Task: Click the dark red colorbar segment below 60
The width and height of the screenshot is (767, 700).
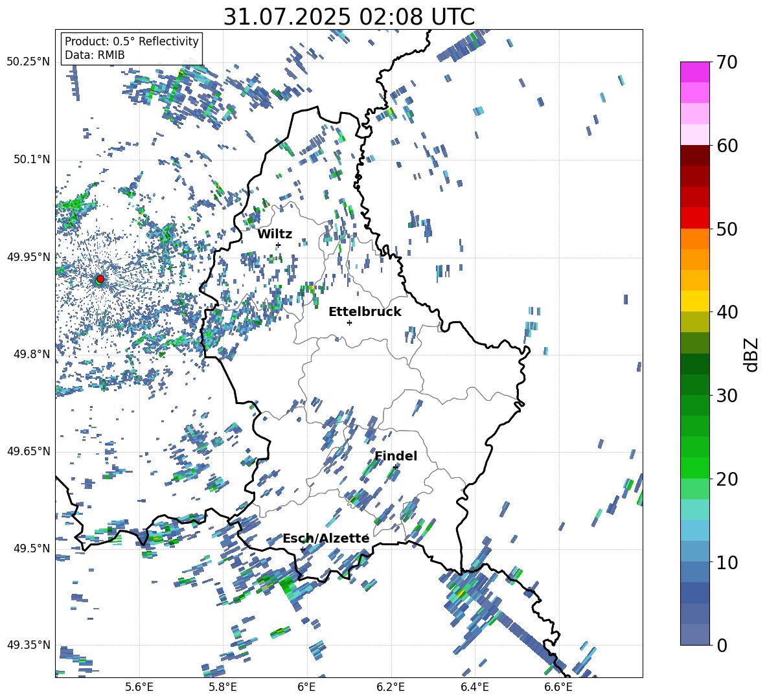Action: click(694, 155)
